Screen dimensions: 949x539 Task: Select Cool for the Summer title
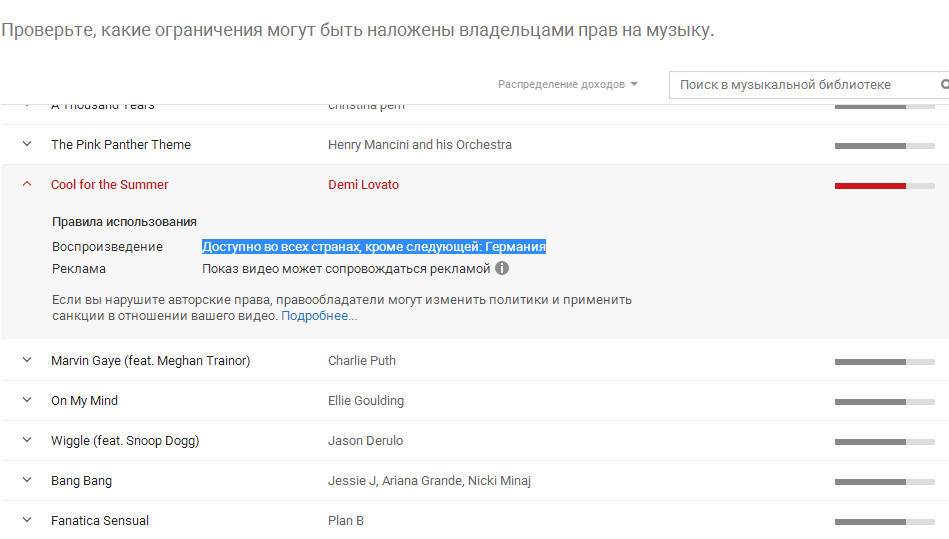pyautogui.click(x=110, y=185)
